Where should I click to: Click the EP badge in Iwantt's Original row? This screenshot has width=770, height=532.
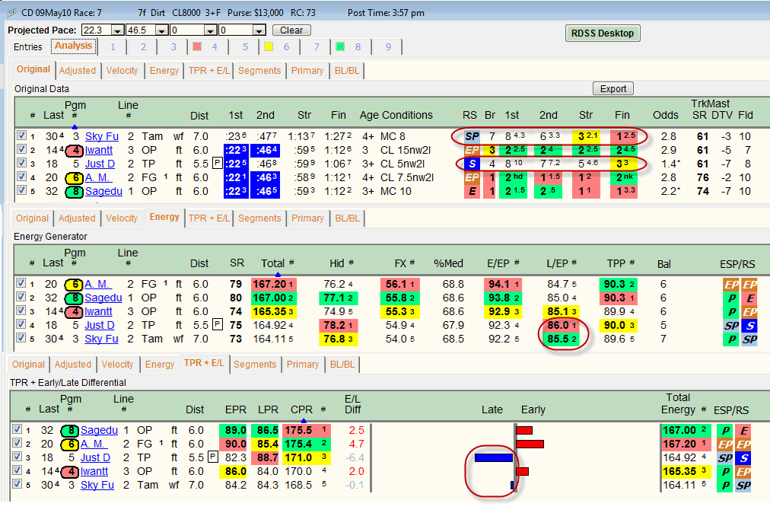(x=472, y=151)
